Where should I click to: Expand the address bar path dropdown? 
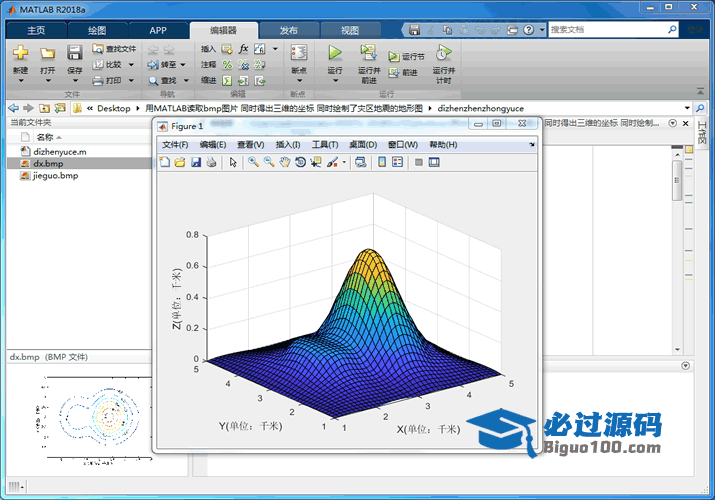(x=687, y=108)
